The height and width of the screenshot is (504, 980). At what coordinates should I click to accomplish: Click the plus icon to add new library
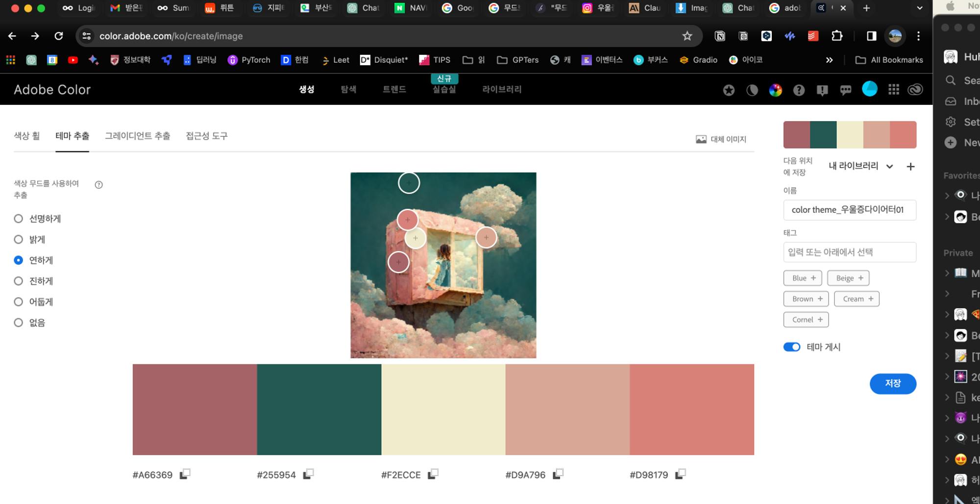(910, 167)
